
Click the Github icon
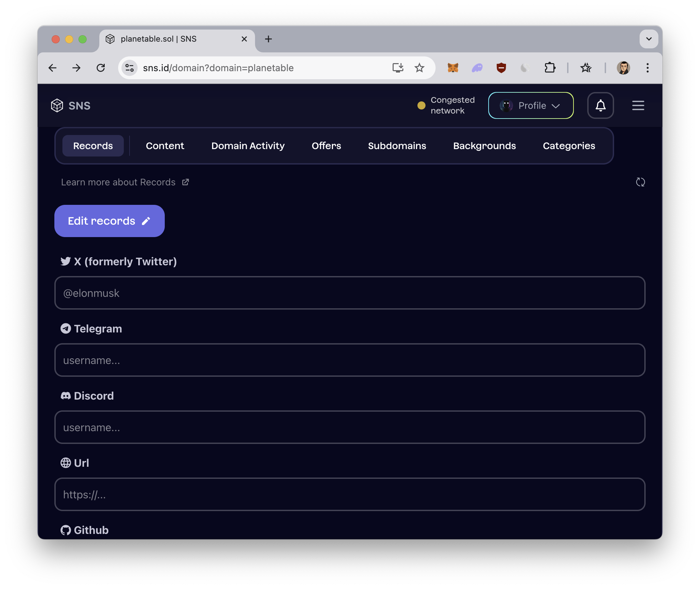pyautogui.click(x=65, y=530)
